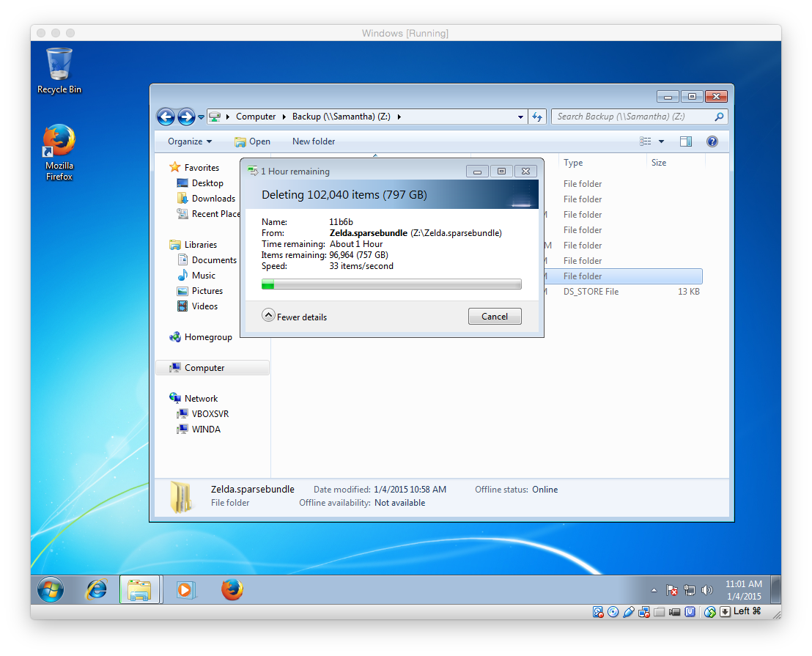Select the DS_STORE File row

pos(624,292)
